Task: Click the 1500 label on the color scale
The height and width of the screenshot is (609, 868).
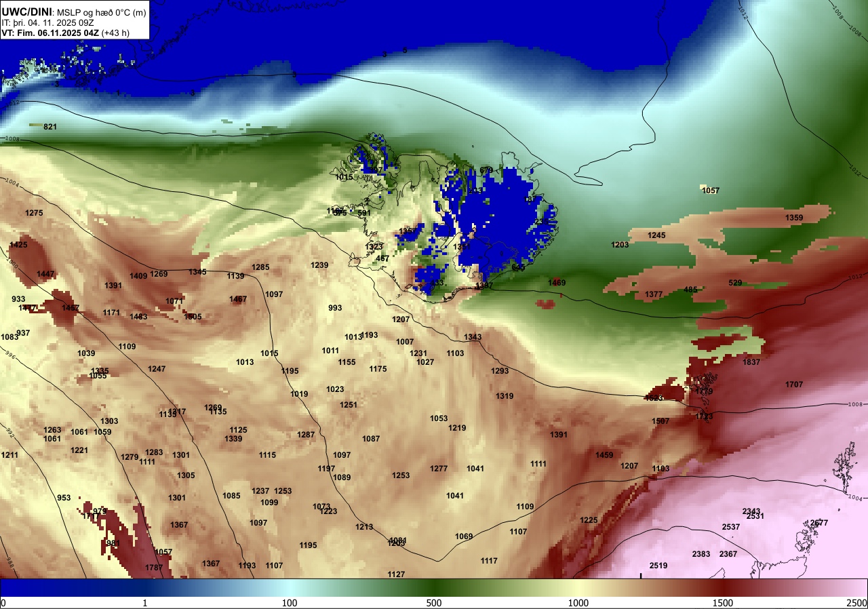Action: pos(723,603)
